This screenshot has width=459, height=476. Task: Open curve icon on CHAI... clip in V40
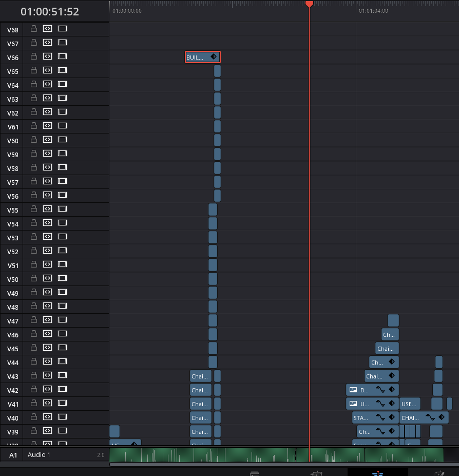click(x=430, y=417)
